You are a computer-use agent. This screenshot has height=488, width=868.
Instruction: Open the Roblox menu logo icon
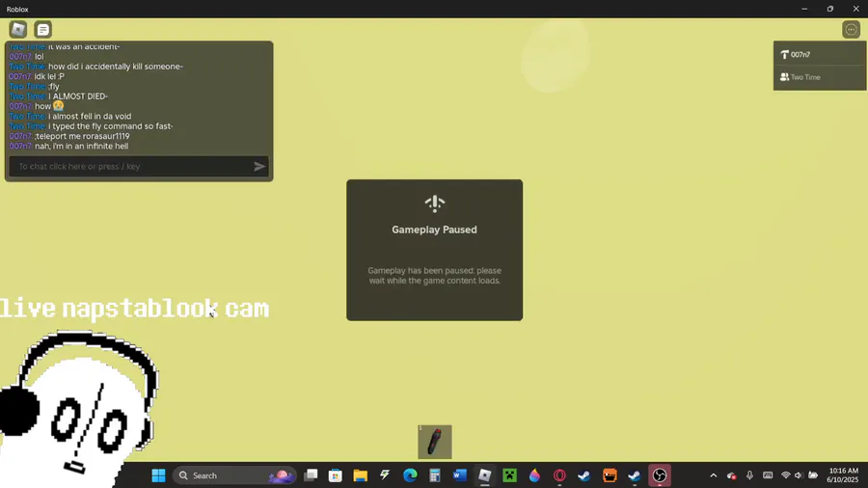pyautogui.click(x=17, y=29)
